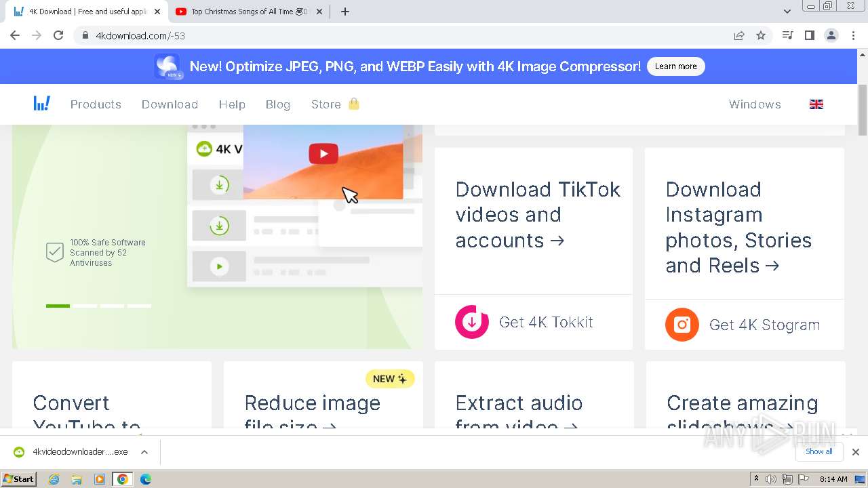Open Download TikTok videos and accounts link
868x488 pixels.
538,215
